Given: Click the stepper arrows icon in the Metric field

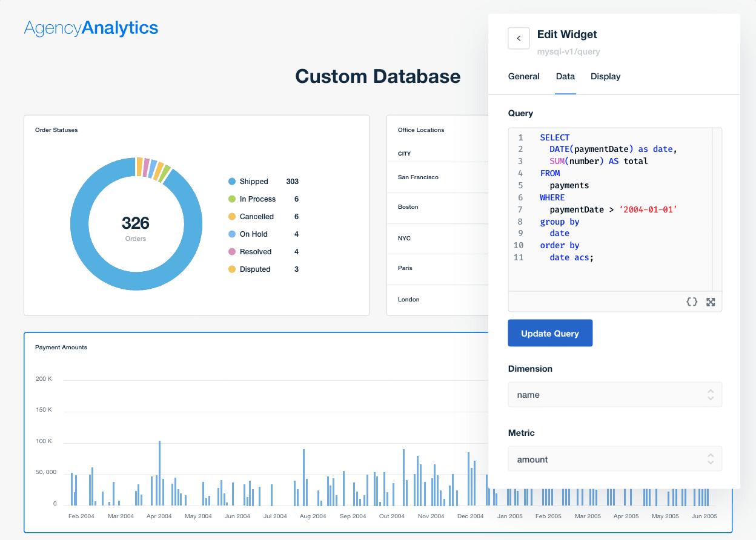Looking at the screenshot, I should (710, 458).
